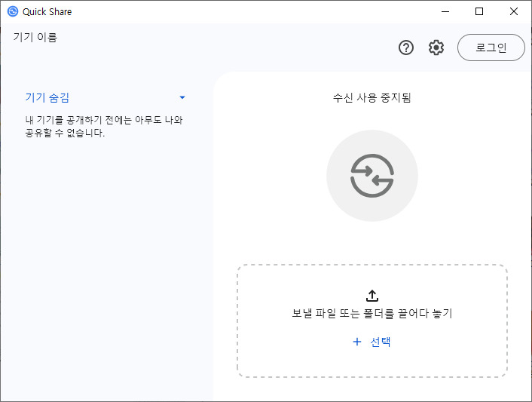Click the upload arrow icon in drop zone
Image resolution: width=532 pixels, height=402 pixels.
point(372,296)
